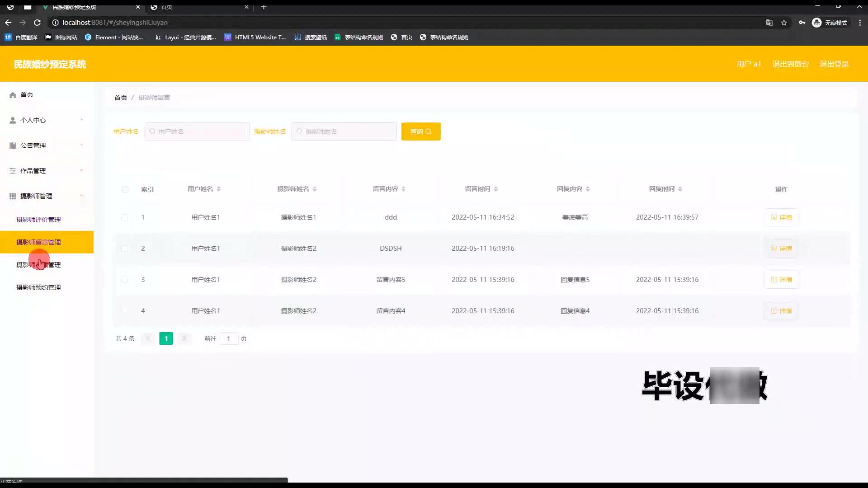
Task: Click the person icon beside 个人中心
Action: tap(13, 120)
